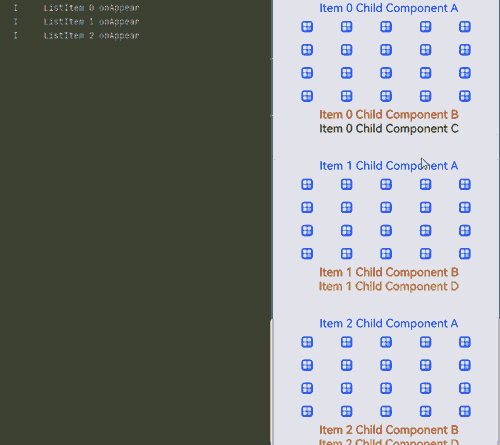Select the 'ListItem 2 onAppear' log line
500x445 pixels.
[x=91, y=36]
